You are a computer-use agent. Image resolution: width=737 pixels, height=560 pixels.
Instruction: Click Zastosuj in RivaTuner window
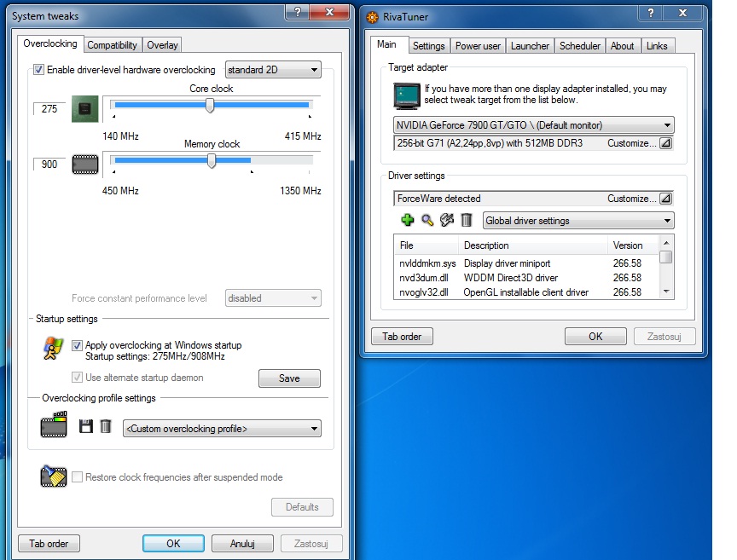[x=664, y=337]
